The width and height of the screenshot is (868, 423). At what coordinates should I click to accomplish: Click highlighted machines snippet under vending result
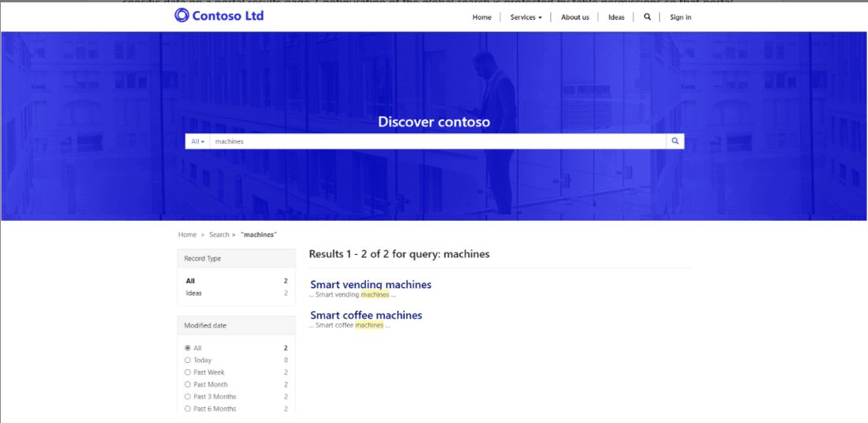point(375,294)
